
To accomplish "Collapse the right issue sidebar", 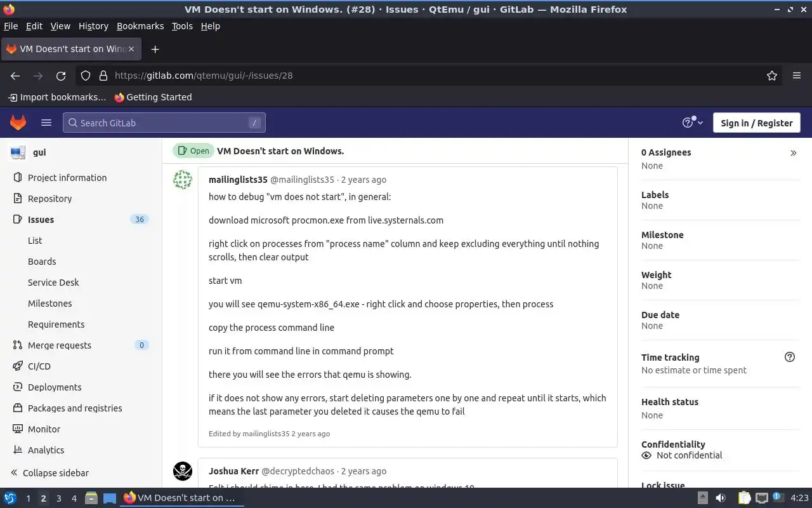I will (x=793, y=153).
